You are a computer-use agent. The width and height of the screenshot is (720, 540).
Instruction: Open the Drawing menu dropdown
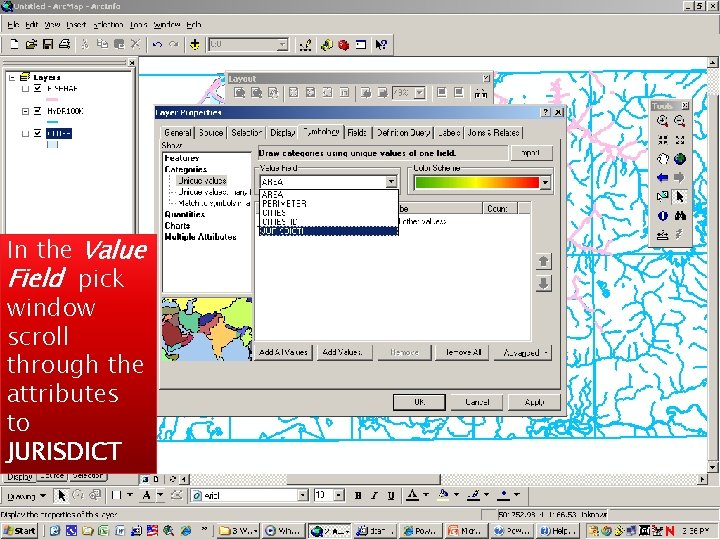click(27, 496)
